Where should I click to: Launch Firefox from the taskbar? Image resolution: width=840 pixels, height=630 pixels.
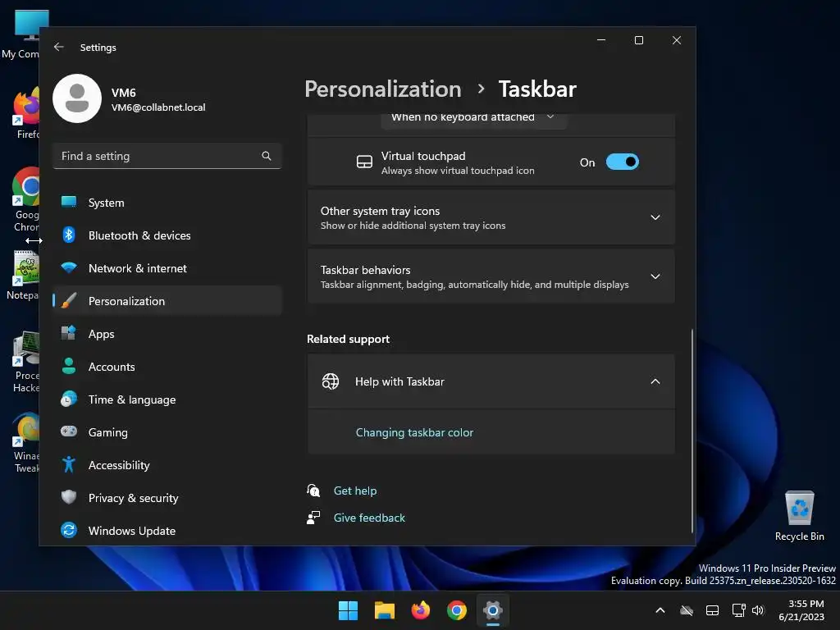pos(421,610)
